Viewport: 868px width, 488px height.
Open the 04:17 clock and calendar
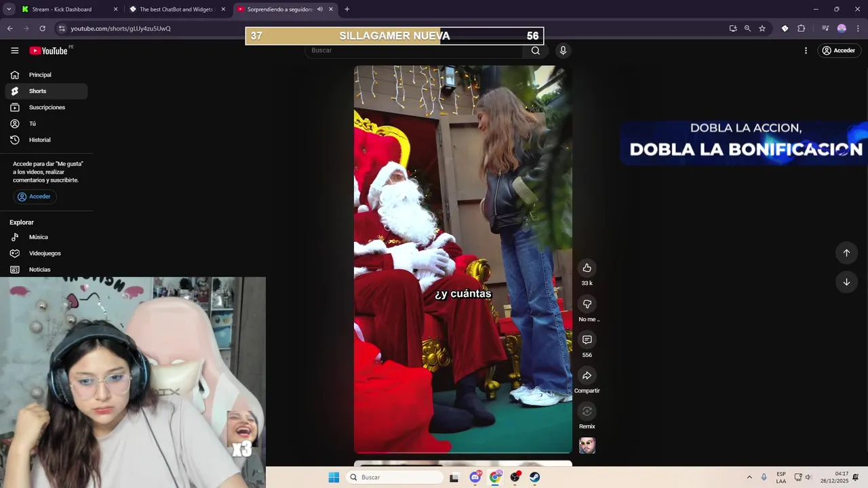click(834, 477)
